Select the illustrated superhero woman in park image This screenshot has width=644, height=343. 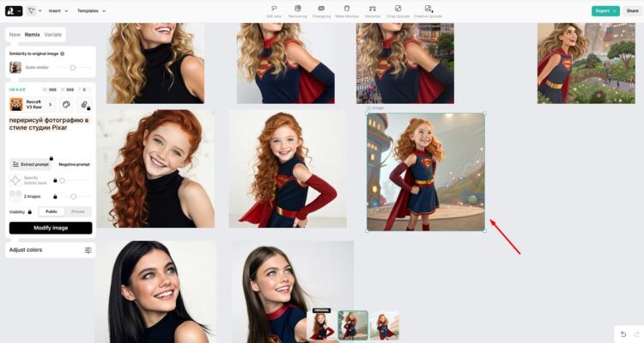(x=586, y=64)
